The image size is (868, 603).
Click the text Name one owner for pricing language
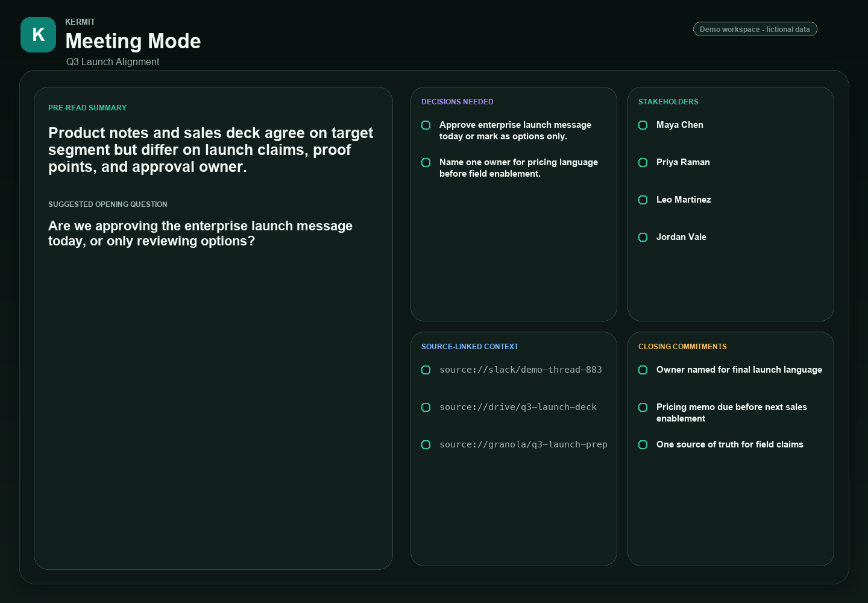[518, 168]
